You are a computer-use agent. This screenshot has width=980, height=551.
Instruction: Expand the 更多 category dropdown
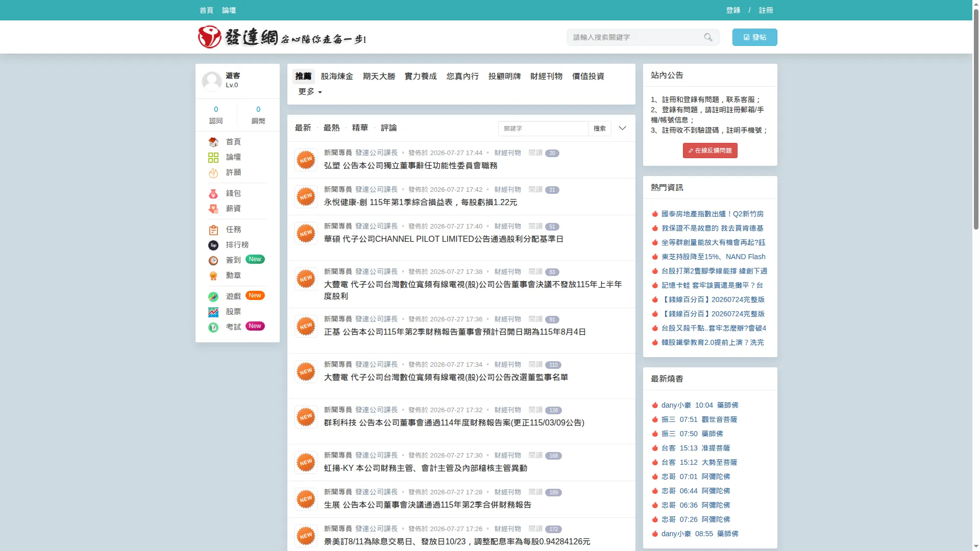coord(310,92)
